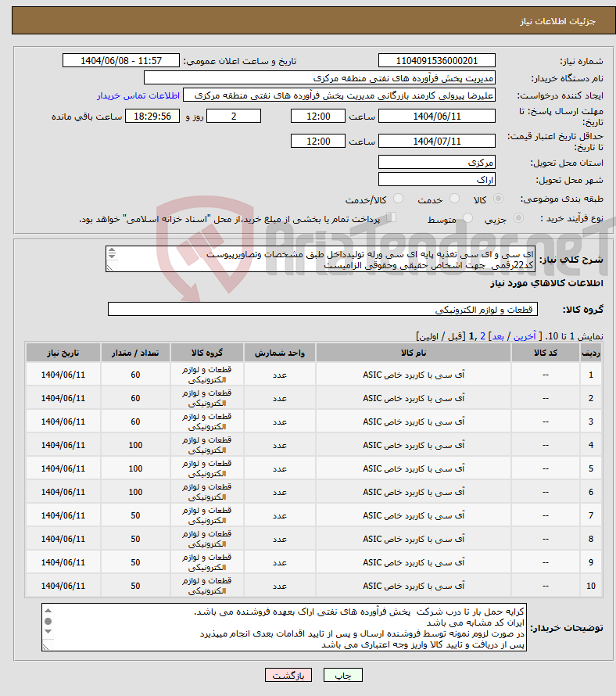Click the buyer notes scroll down arrow
The height and width of the screenshot is (696, 616).
(48, 631)
